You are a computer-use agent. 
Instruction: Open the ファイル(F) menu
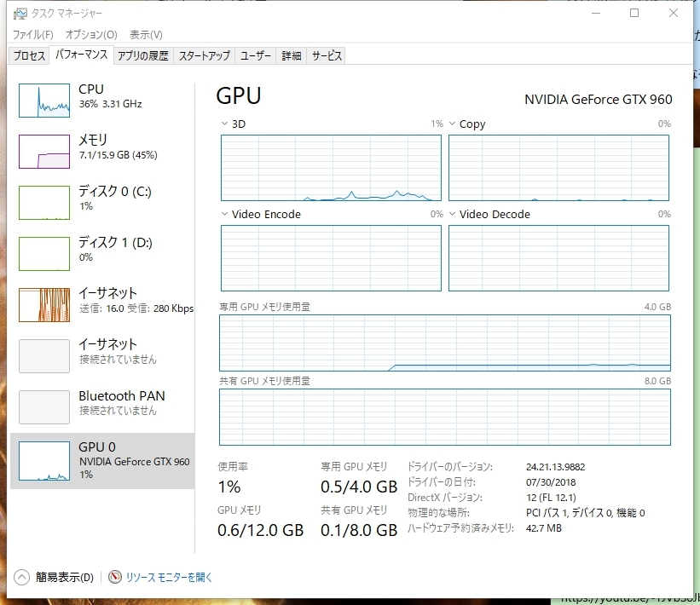coord(32,35)
